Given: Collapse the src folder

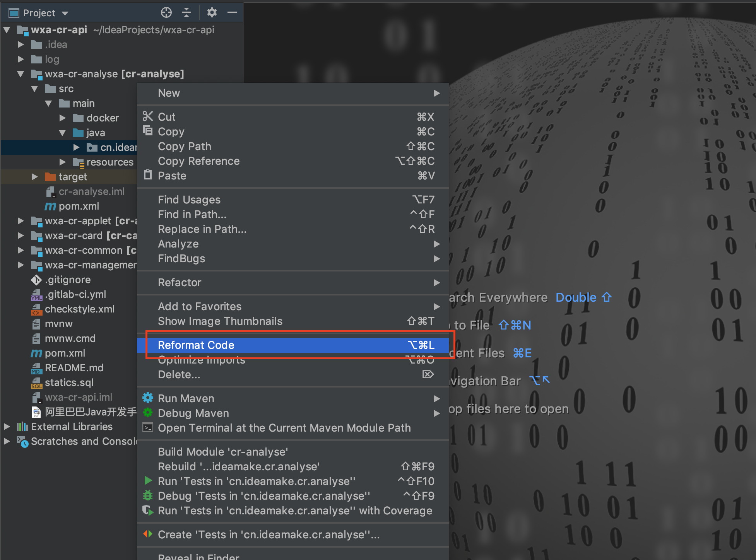Looking at the screenshot, I should click(35, 89).
